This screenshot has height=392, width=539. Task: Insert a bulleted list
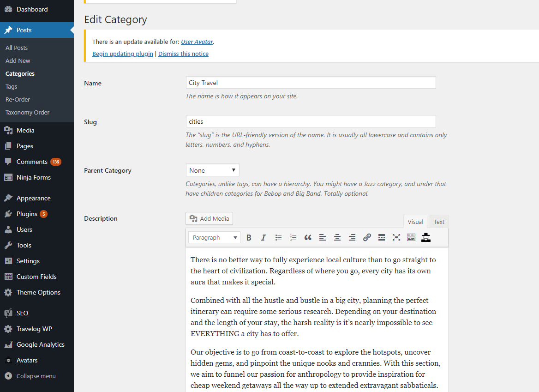click(278, 237)
